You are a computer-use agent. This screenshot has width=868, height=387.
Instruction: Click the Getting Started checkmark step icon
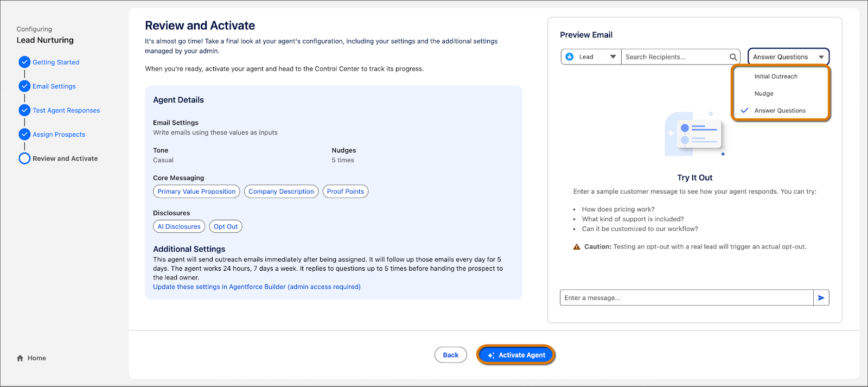[24, 62]
